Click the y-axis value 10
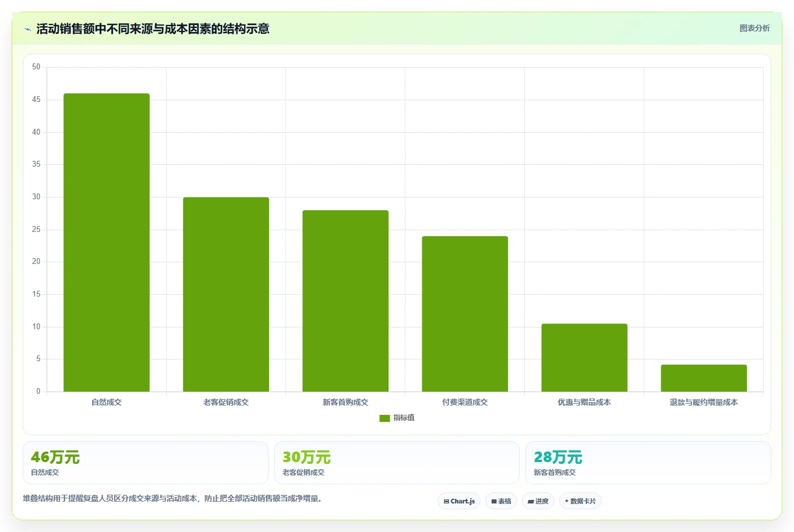This screenshot has width=794, height=532. (x=36, y=327)
